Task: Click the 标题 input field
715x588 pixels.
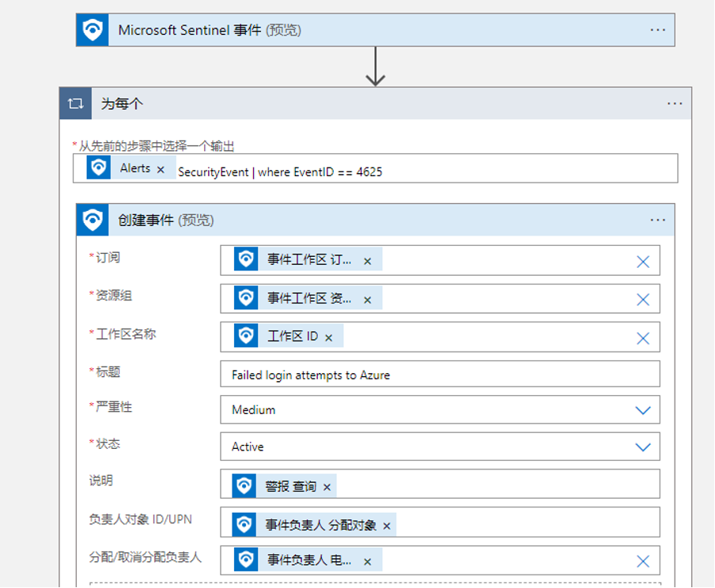Action: pos(440,375)
